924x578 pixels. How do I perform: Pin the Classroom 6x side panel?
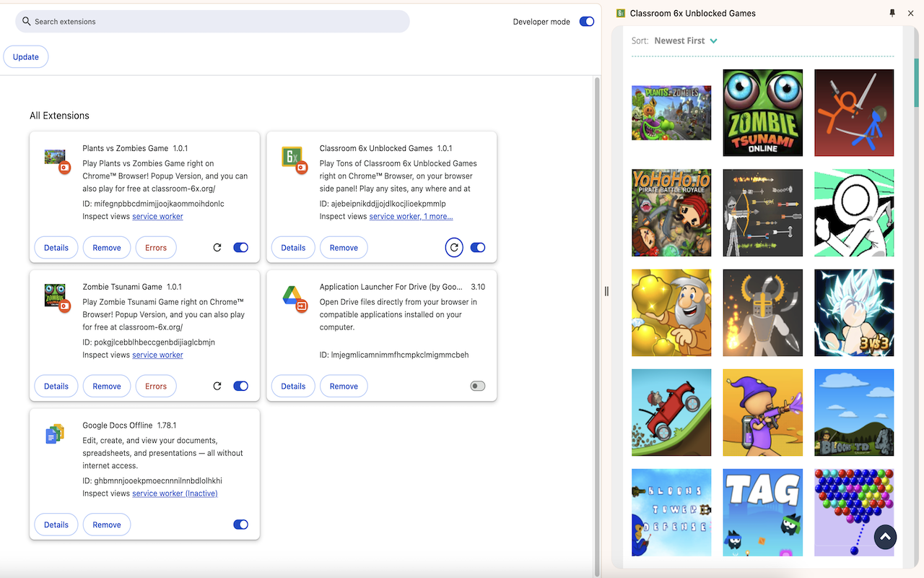coord(892,13)
